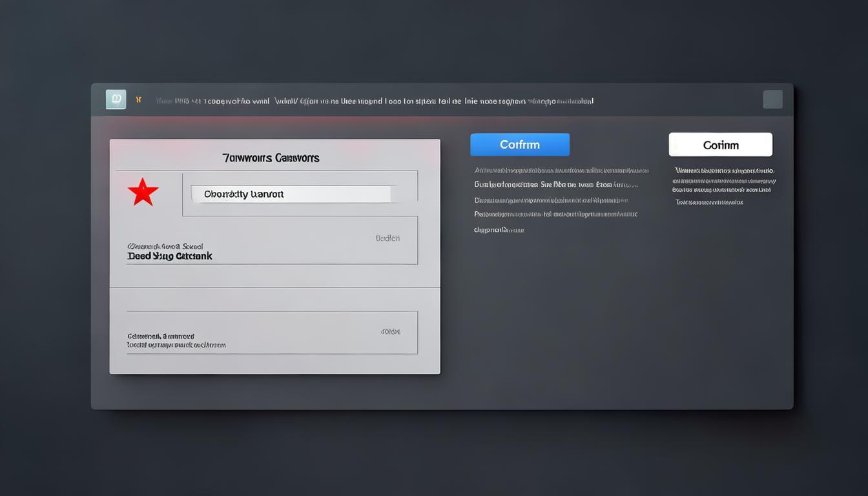Select the bottom row's first text line
This screenshot has height=496, width=868.
click(161, 336)
